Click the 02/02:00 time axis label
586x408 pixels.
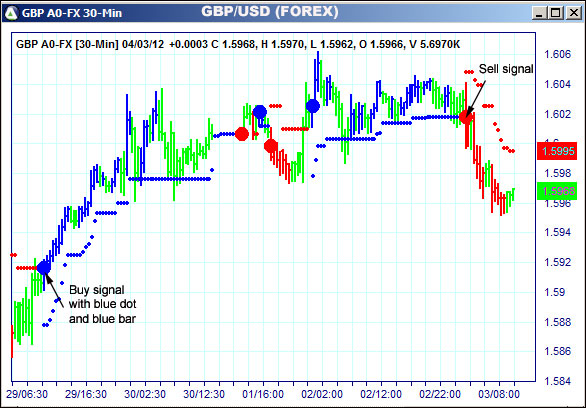tap(322, 395)
